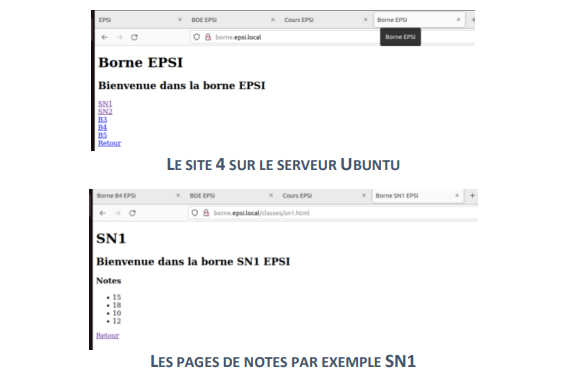The width and height of the screenshot is (580, 380).
Task: Open the SN2 link
Action: click(105, 111)
